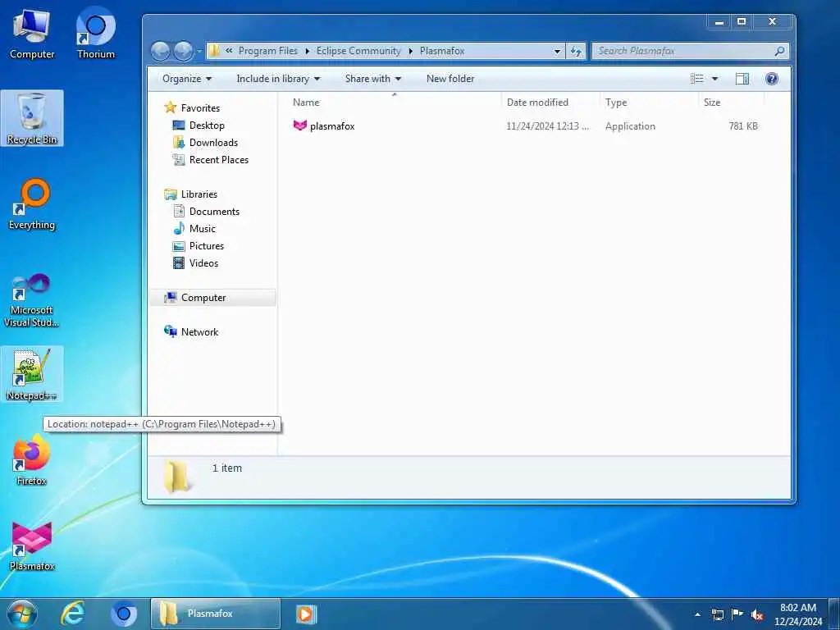Select the Everything search desktop shortcut
The image size is (840, 630).
(x=32, y=204)
